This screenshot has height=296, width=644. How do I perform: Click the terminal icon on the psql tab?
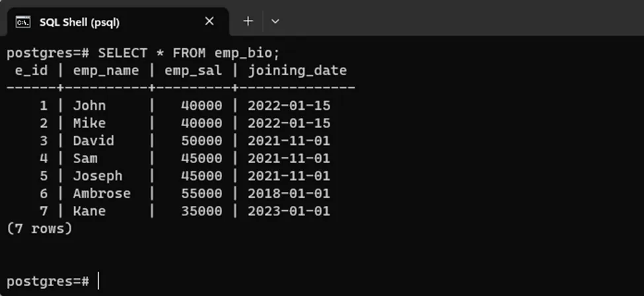pyautogui.click(x=23, y=22)
